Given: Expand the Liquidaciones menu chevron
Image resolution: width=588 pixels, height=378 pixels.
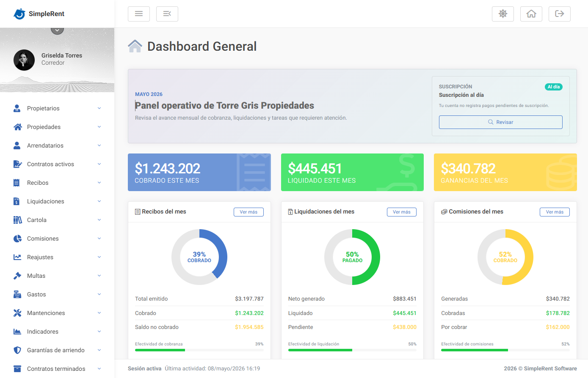Looking at the screenshot, I should tap(99, 201).
